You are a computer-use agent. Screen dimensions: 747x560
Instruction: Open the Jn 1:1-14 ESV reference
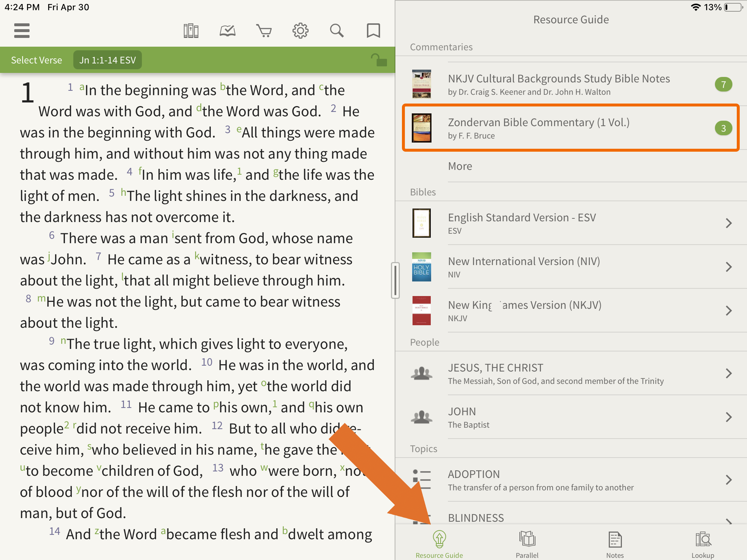pyautogui.click(x=108, y=60)
